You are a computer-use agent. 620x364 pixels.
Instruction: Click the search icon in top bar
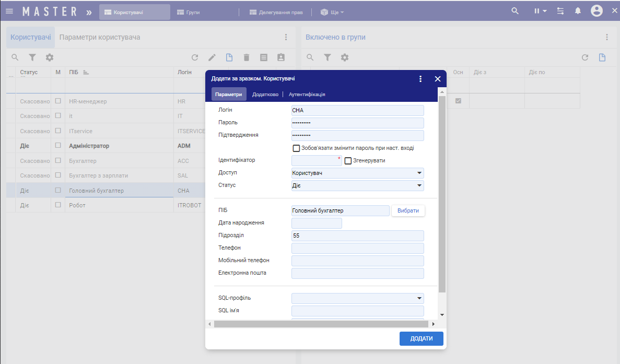coord(515,11)
